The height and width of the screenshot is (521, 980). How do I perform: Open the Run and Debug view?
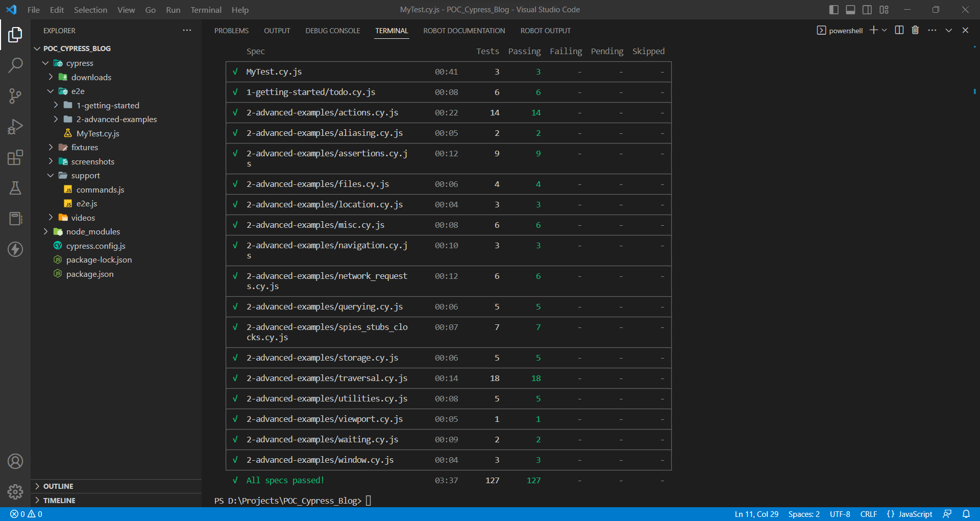pyautogui.click(x=15, y=127)
